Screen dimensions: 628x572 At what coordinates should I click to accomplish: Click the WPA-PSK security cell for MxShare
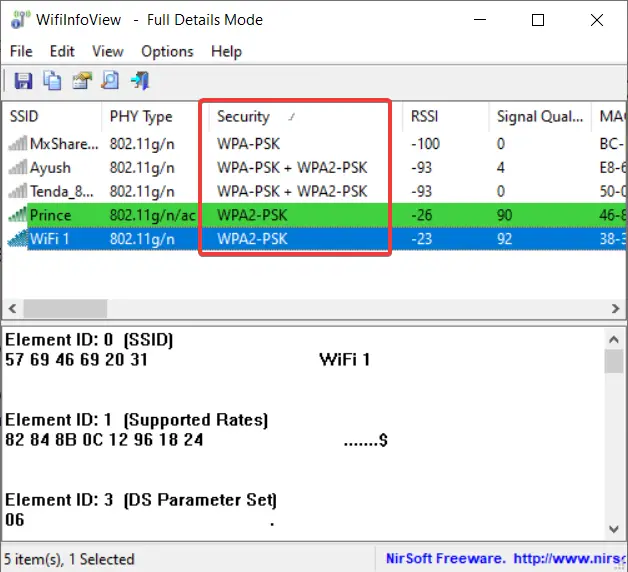click(x=248, y=144)
